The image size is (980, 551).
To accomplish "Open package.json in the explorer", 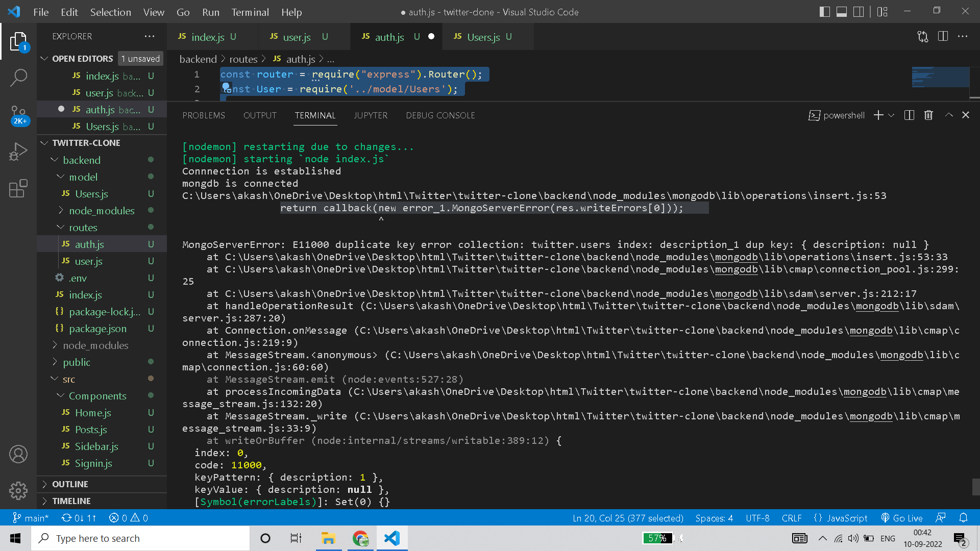I will point(102,328).
